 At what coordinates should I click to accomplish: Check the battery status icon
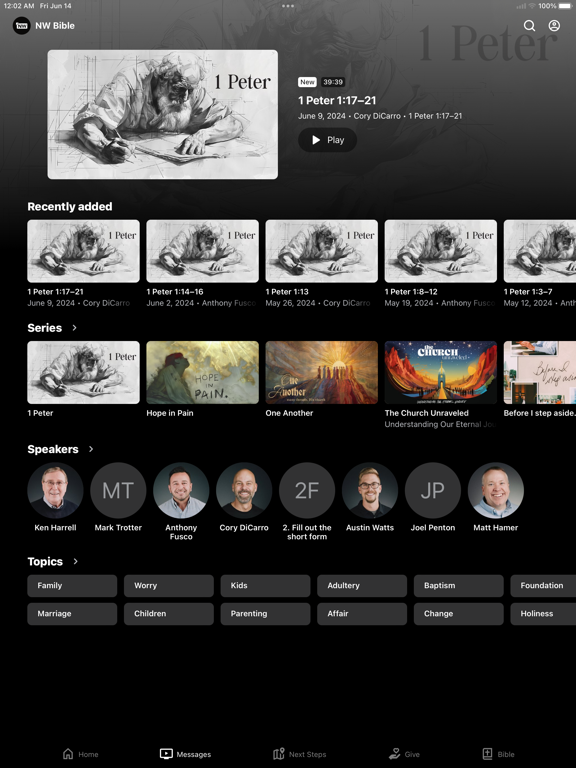(x=564, y=6)
